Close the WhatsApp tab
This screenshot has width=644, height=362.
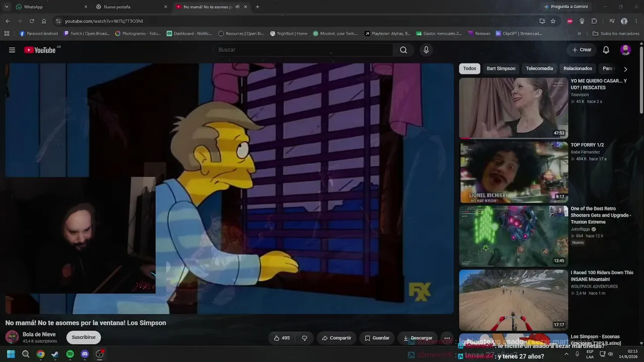click(x=86, y=7)
